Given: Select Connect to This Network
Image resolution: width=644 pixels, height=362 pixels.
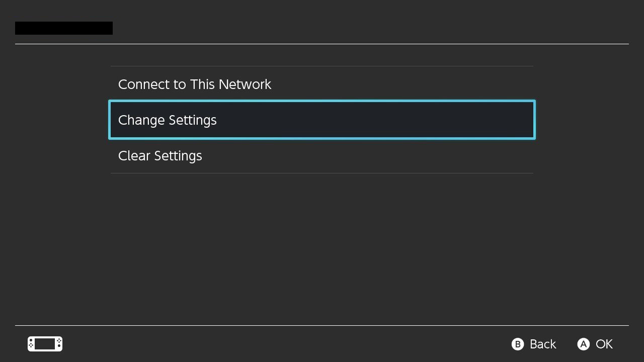Looking at the screenshot, I should tap(322, 84).
